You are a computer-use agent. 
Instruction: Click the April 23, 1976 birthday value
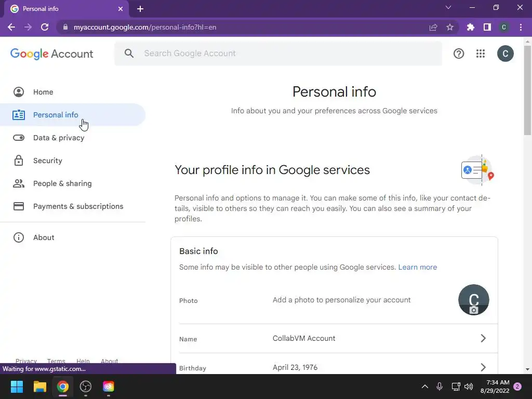(x=295, y=367)
